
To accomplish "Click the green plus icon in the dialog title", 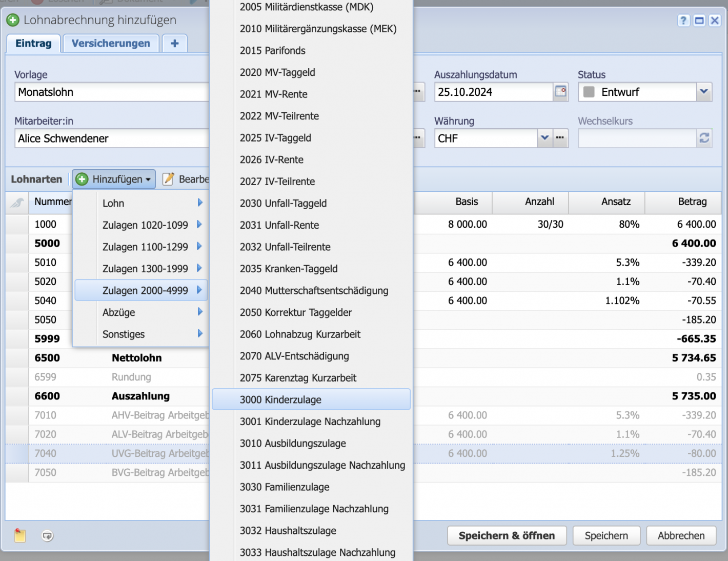I will [x=13, y=20].
